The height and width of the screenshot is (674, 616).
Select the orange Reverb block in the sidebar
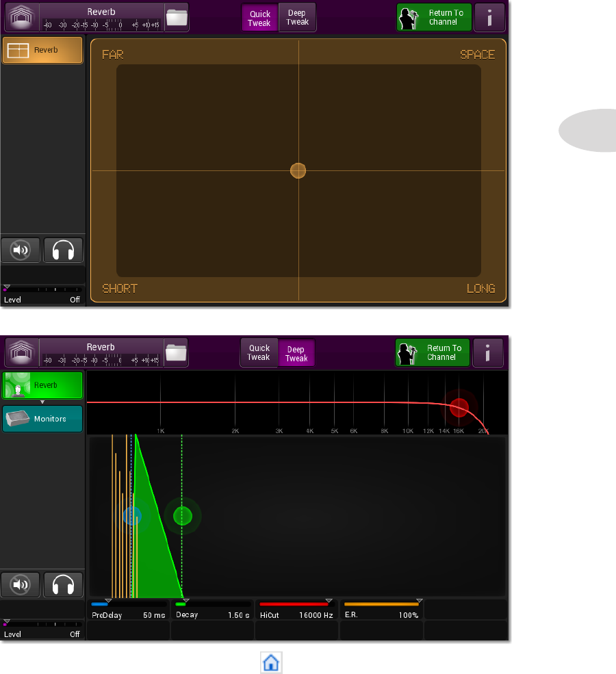[x=42, y=50]
